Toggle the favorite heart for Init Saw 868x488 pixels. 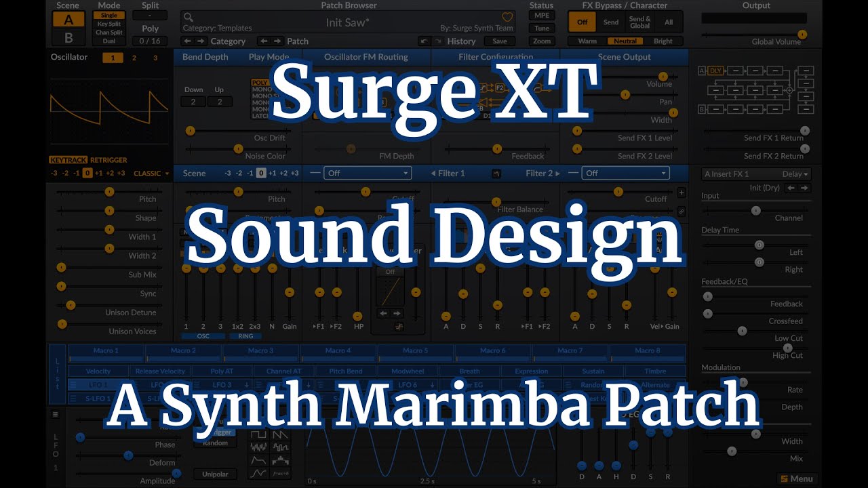coord(507,18)
